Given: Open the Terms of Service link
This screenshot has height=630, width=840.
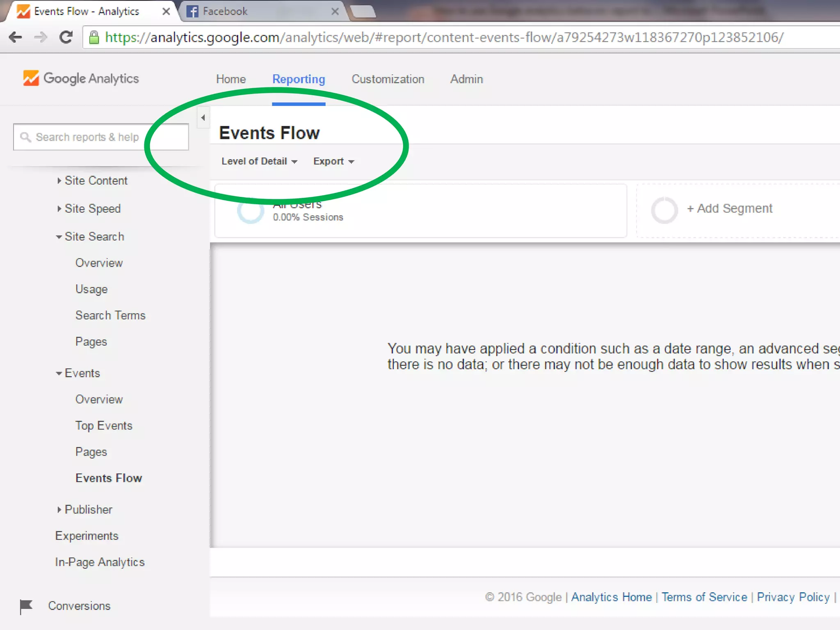Looking at the screenshot, I should 704,597.
